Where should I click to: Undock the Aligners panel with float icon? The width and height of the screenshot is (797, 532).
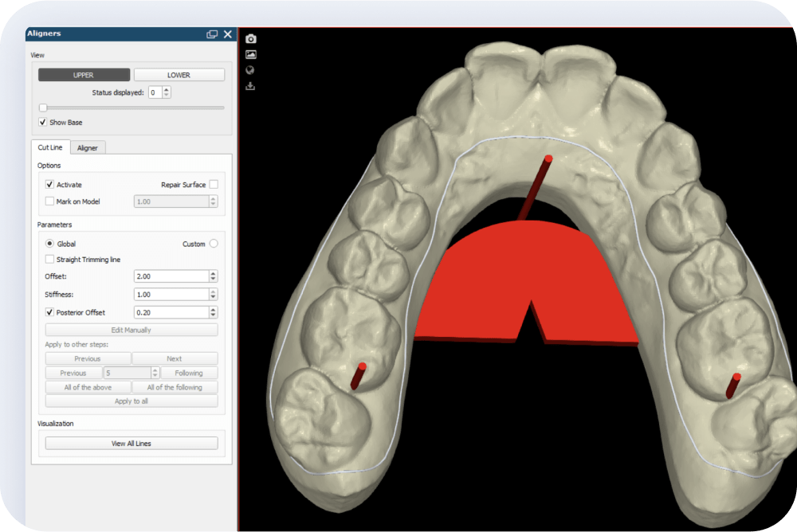click(212, 34)
